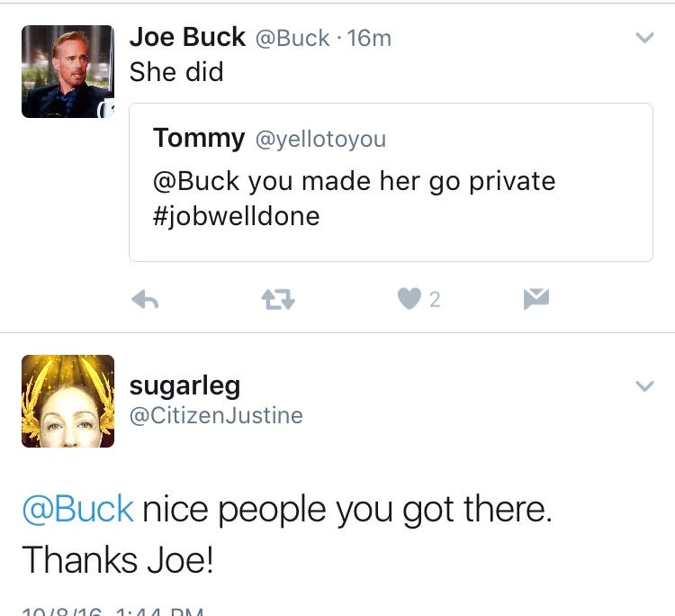Open the sugarleg display name

click(x=184, y=385)
